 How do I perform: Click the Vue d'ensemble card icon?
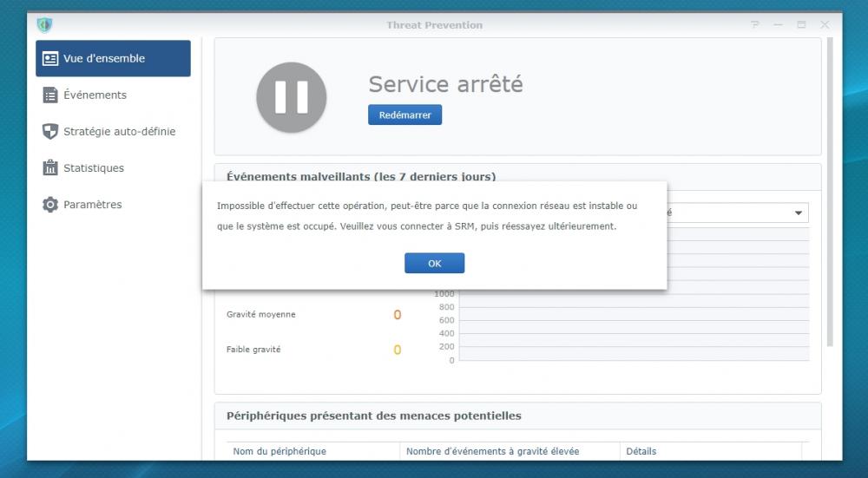click(50, 59)
